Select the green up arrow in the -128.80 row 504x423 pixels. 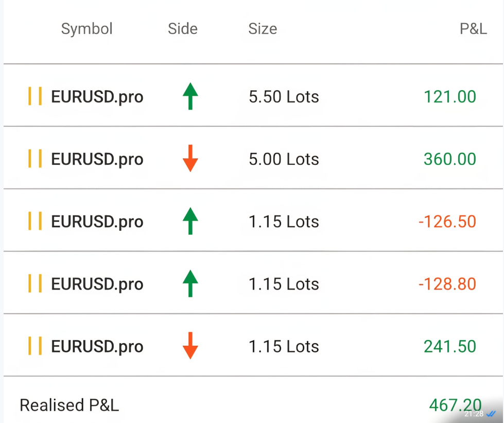click(190, 283)
